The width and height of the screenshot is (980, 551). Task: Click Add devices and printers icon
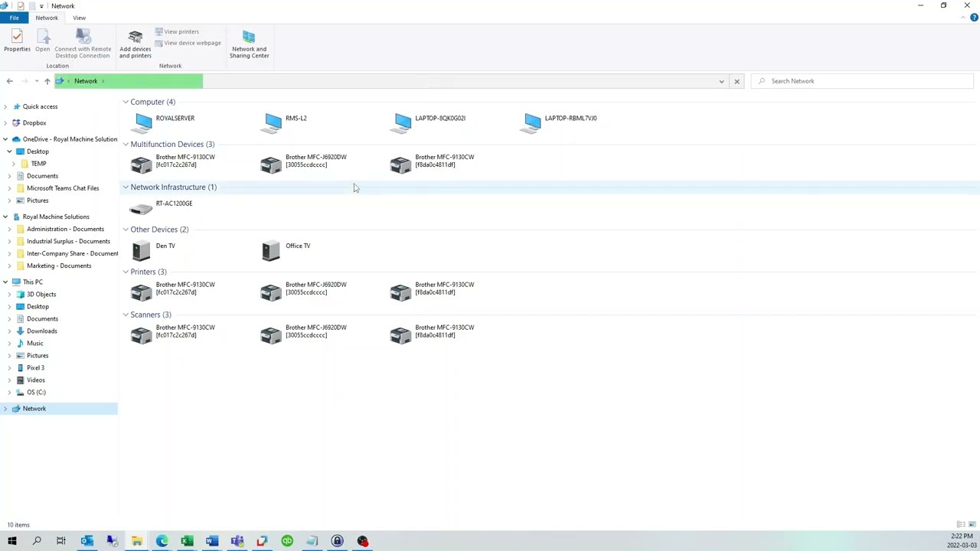click(136, 44)
